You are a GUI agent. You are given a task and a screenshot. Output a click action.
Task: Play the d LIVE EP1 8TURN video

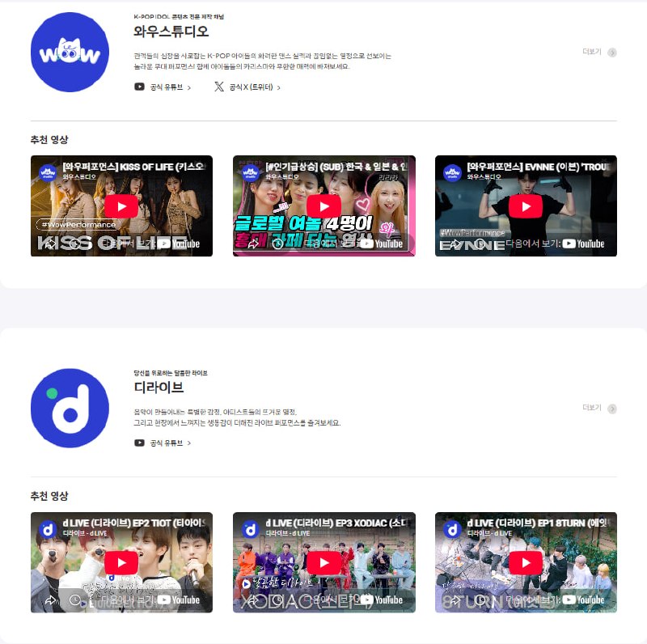click(526, 562)
